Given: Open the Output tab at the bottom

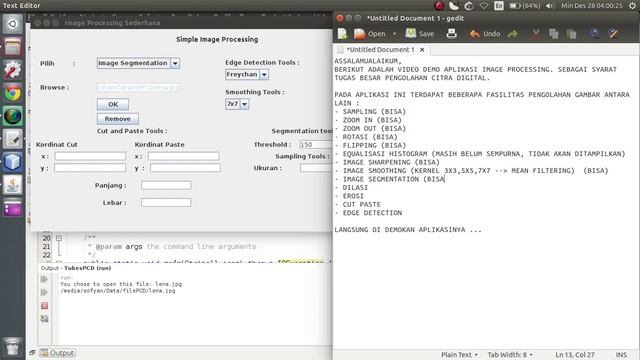Looking at the screenshot, I should (x=57, y=353).
